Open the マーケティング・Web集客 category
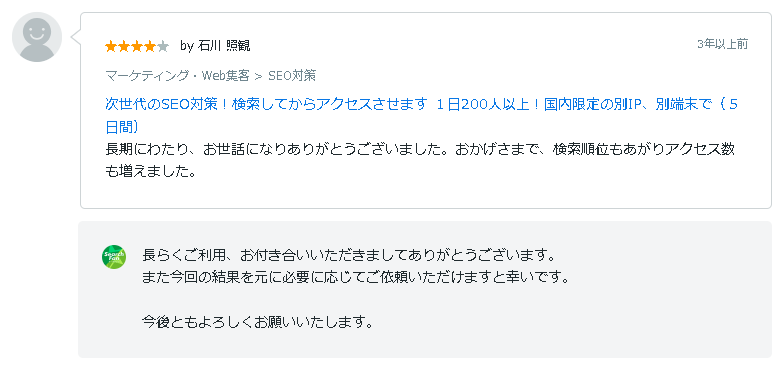Screen dimensions: 780x365 tap(177, 76)
